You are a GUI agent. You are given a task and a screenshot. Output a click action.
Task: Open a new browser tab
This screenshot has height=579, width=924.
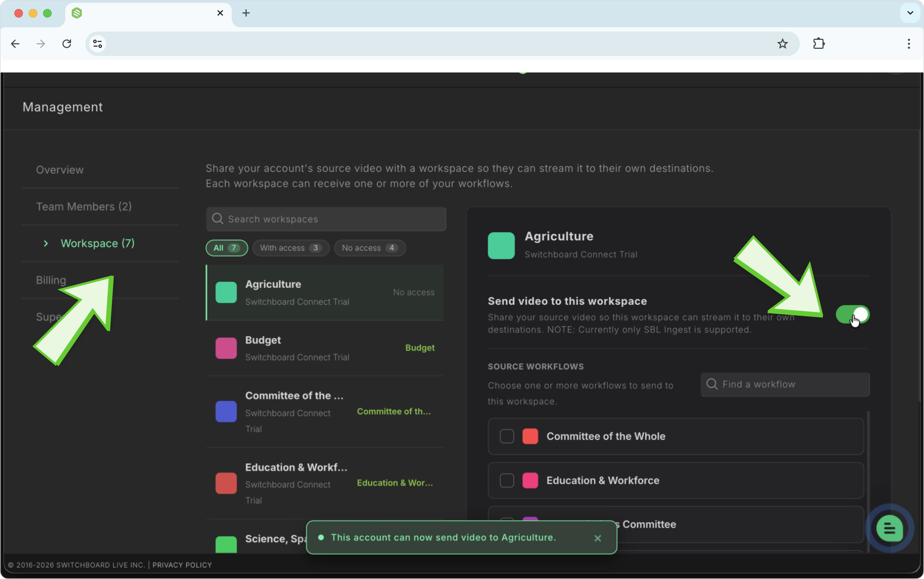246,13
